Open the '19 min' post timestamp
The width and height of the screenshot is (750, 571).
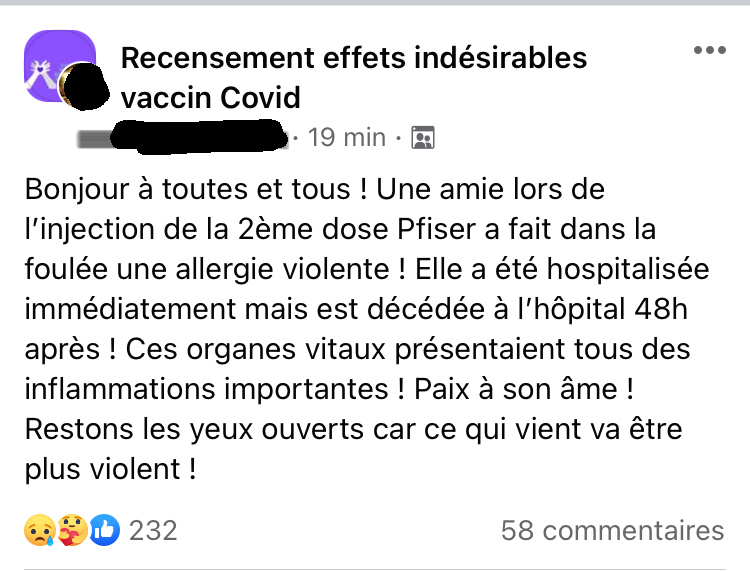347,137
